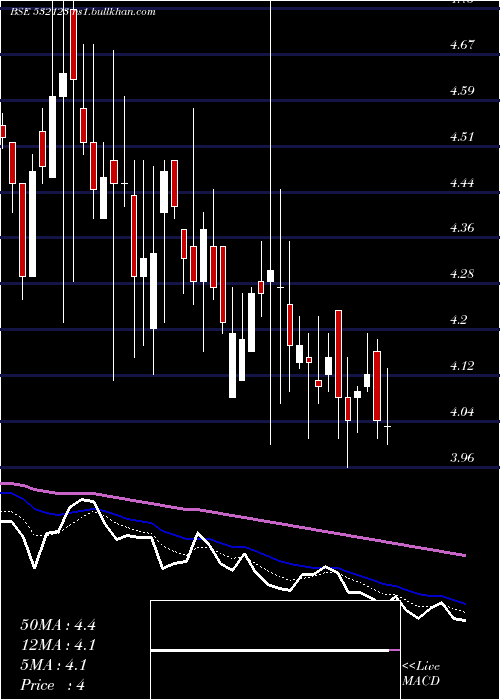Click the 3.96 price axis label
Screen dimensions: 500x700
pyautogui.click(x=462, y=458)
